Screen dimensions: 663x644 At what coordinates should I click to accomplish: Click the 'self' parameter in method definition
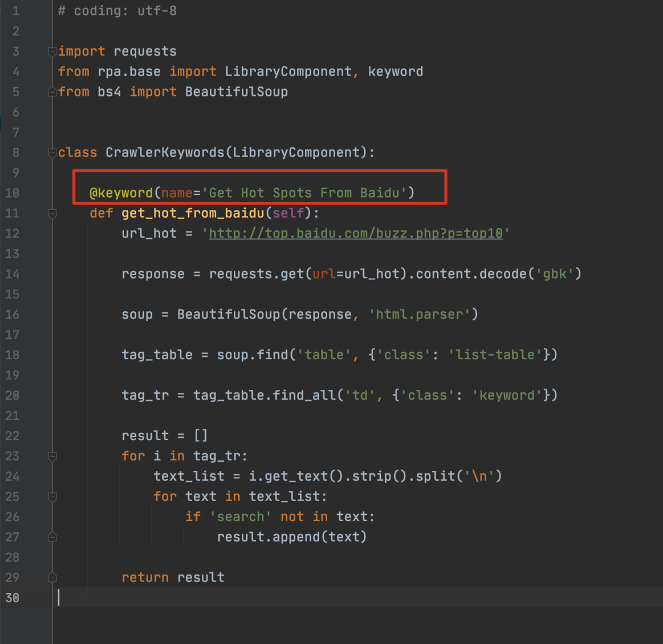(x=289, y=213)
